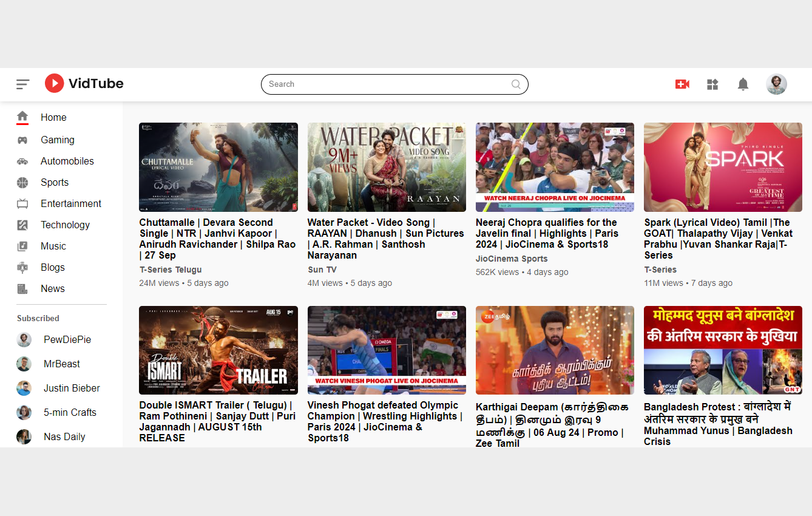Open the hamburger navigation menu
The height and width of the screenshot is (516, 812).
(22, 84)
